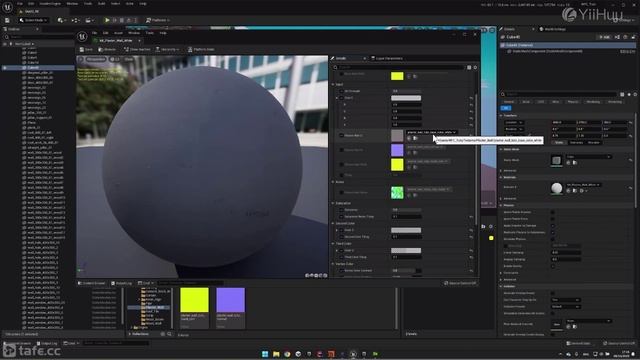Click the maximize viewport icon left of Perspective

(x=80, y=59)
